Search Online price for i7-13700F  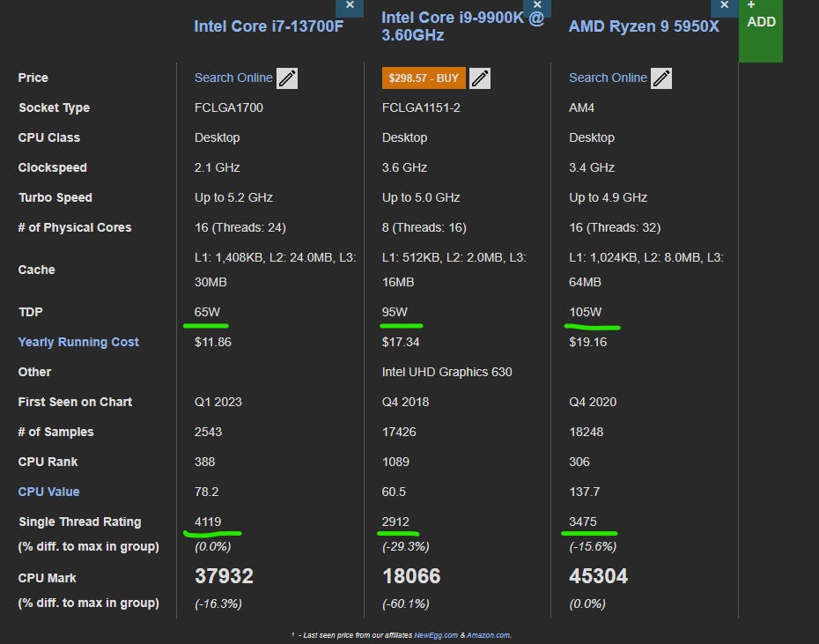point(233,78)
